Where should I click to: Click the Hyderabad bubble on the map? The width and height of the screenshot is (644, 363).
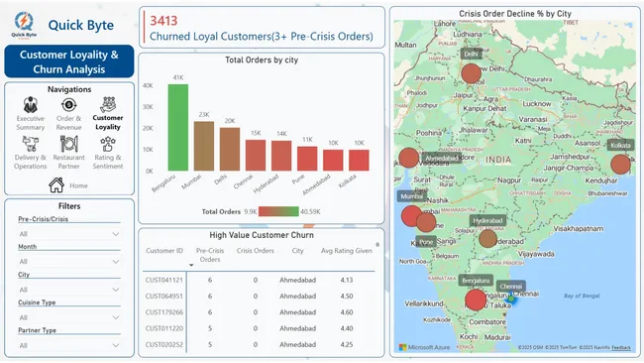click(x=487, y=238)
